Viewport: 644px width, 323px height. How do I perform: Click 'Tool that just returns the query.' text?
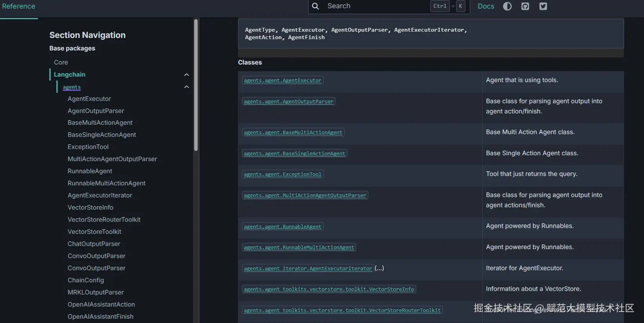(532, 174)
